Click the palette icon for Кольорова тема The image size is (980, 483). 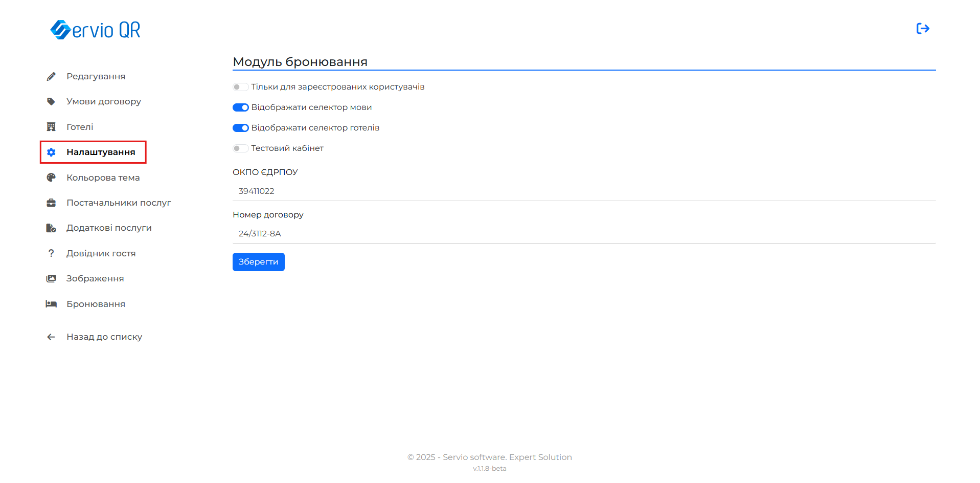51,178
